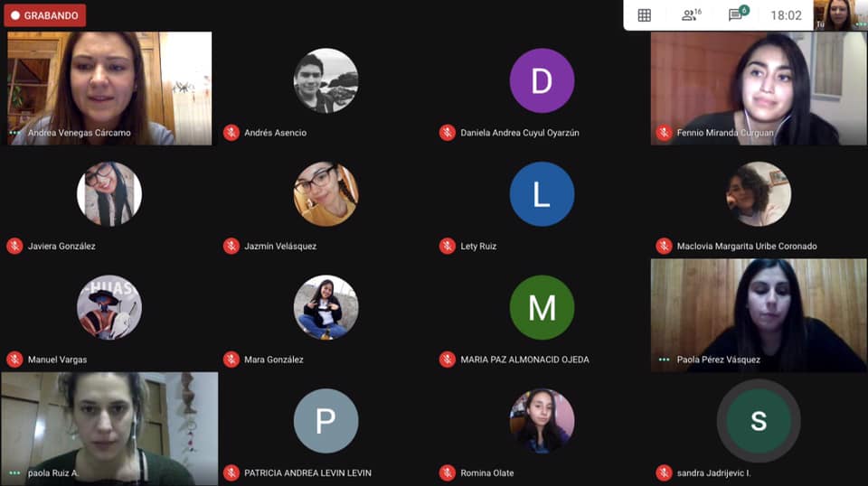Select the green M avatar of Maria Paz
Viewport: 868px width, 486px height.
click(x=542, y=308)
